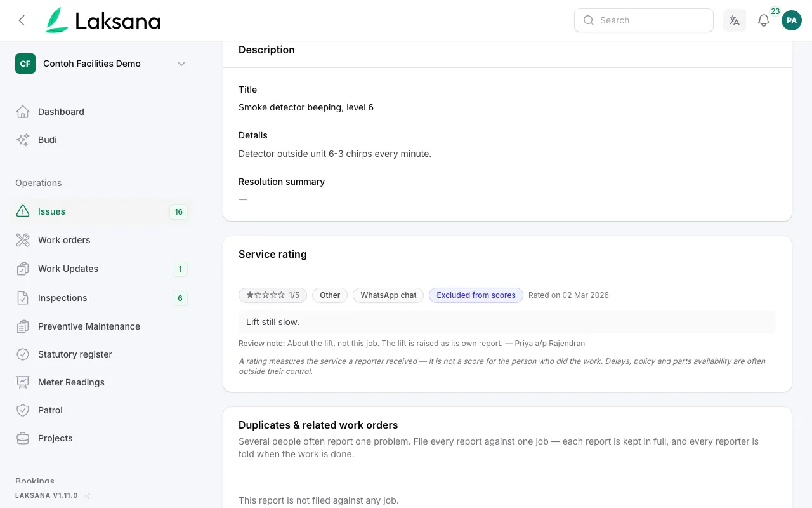Click the Preventive Maintenance icon

pos(23,326)
